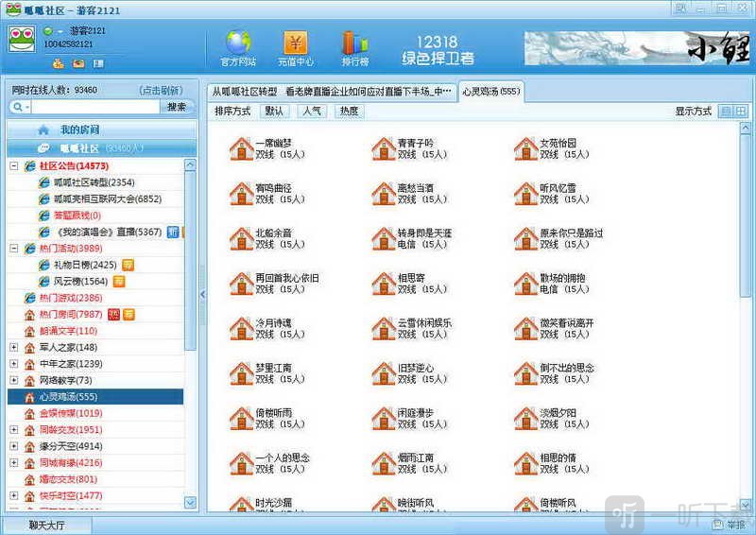The image size is (756, 535).
Task: Click the mail envelope icon under username
Action: (x=78, y=63)
